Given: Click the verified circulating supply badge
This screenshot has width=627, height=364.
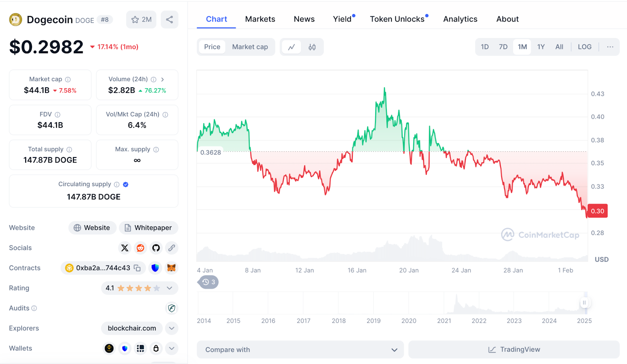Looking at the screenshot, I should click(x=126, y=184).
